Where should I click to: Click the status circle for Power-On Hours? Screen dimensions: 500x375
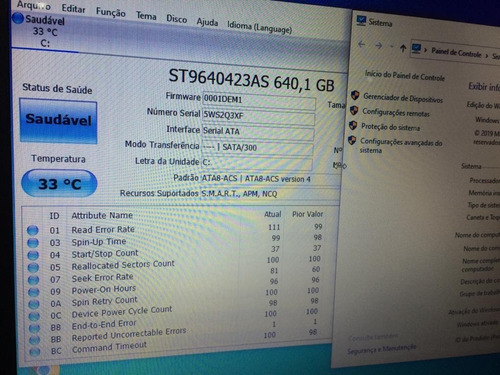tap(34, 292)
